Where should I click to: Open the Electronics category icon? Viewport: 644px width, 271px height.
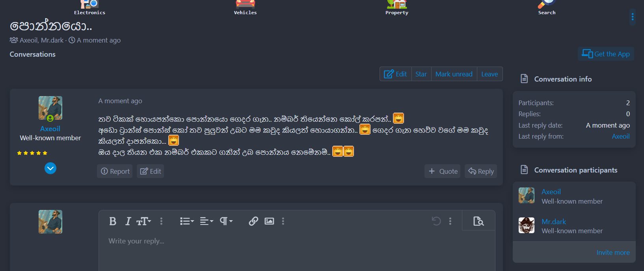(89, 4)
